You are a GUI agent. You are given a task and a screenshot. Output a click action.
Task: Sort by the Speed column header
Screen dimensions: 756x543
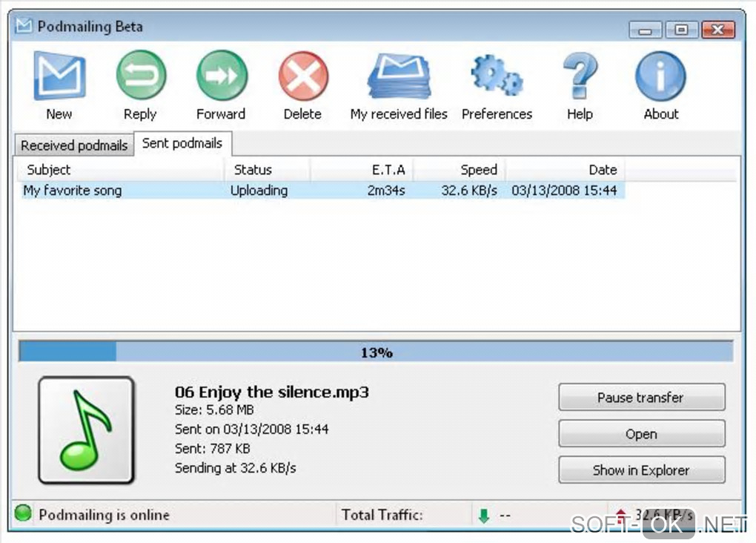click(x=459, y=170)
